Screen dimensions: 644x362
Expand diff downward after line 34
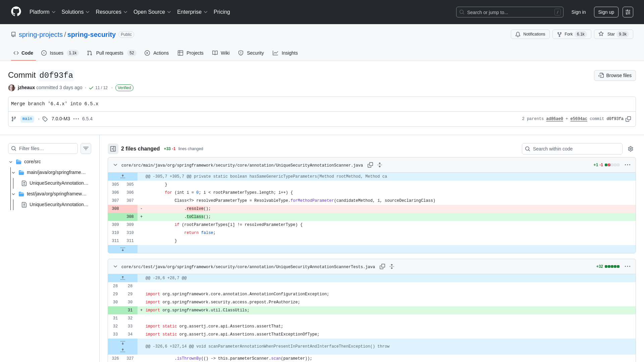click(x=123, y=343)
